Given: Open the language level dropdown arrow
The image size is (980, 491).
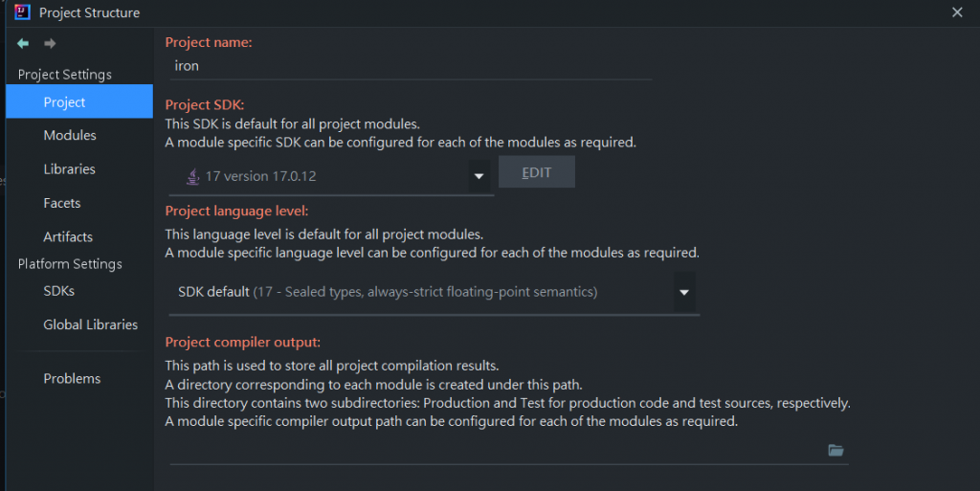Looking at the screenshot, I should pos(684,292).
